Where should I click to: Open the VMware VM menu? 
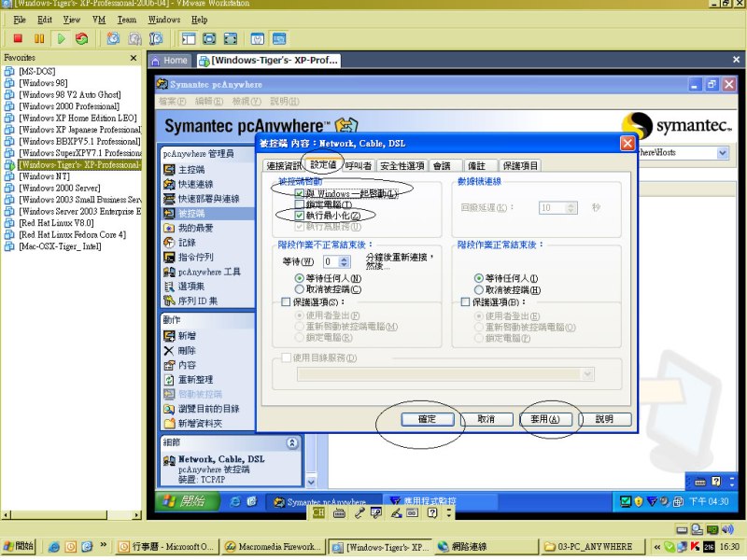tap(99, 20)
